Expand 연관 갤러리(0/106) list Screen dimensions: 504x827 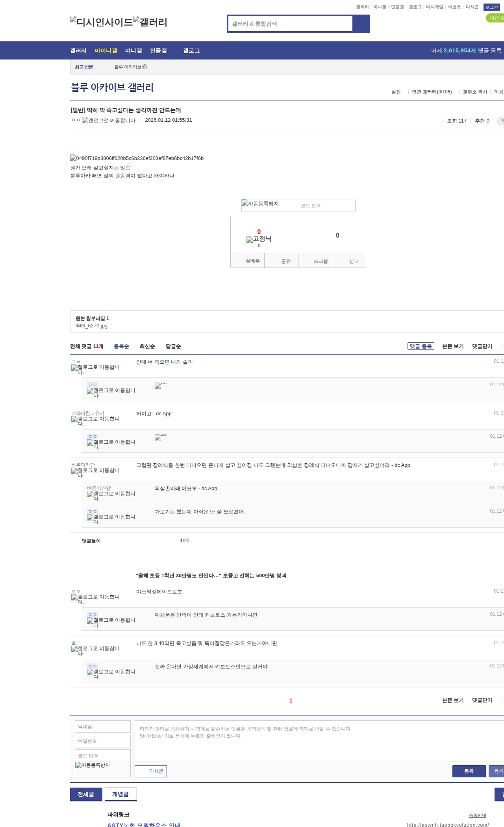[432, 92]
